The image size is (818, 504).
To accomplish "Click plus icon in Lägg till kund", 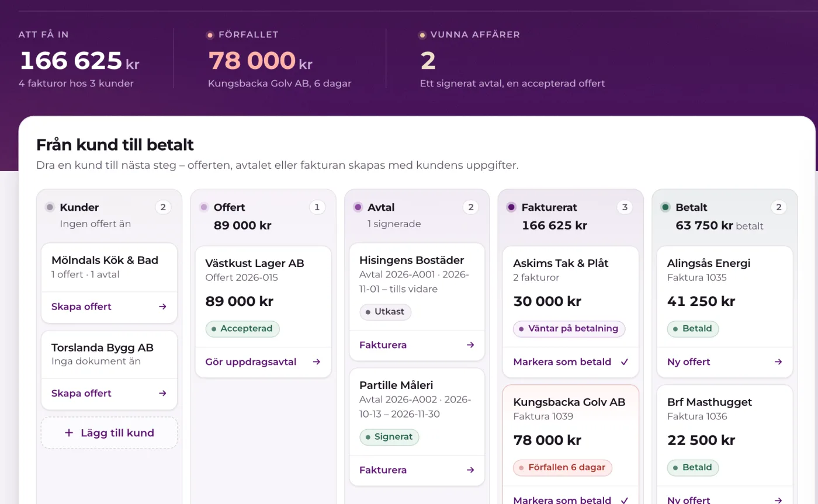I will (x=69, y=433).
